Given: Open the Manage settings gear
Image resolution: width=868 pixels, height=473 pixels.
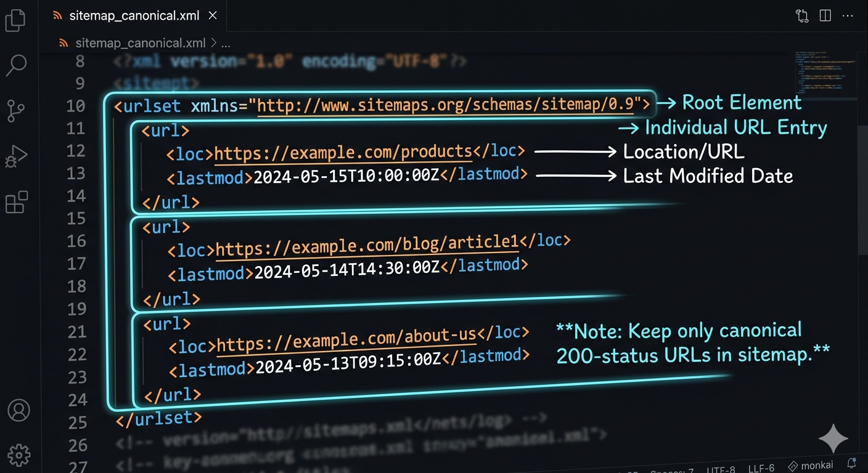Looking at the screenshot, I should [18, 455].
